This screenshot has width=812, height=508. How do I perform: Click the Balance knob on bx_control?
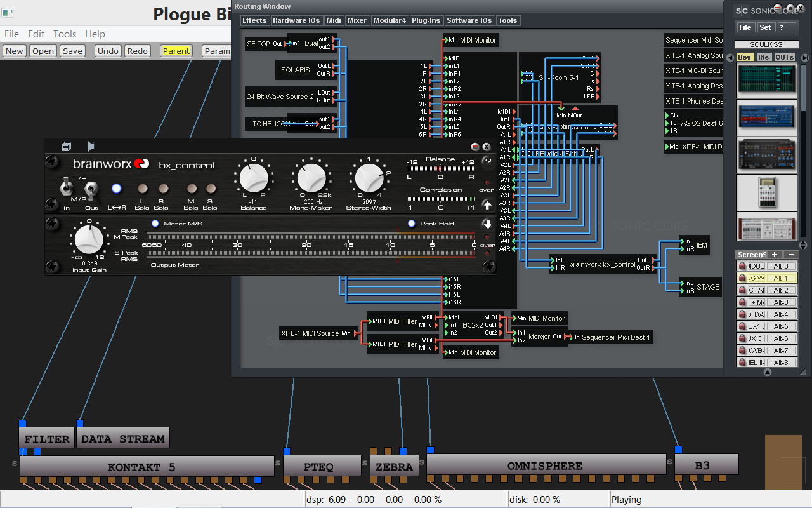click(x=253, y=178)
